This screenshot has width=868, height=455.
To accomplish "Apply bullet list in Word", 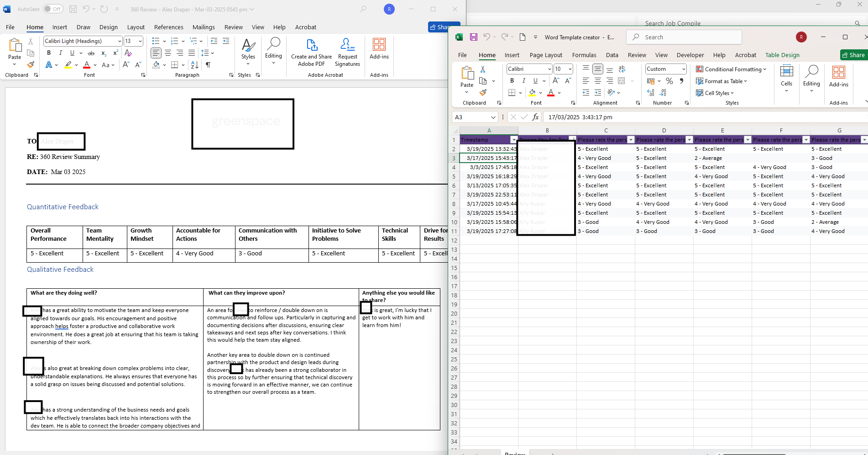I will click(x=156, y=41).
